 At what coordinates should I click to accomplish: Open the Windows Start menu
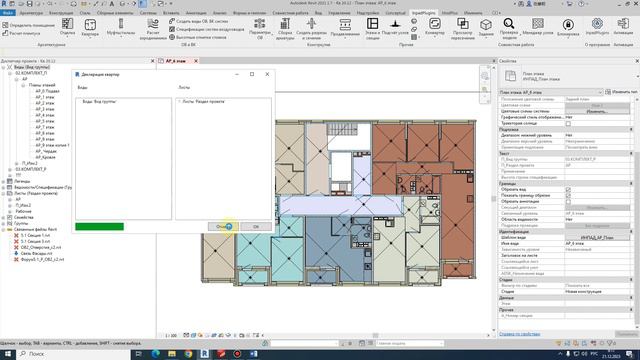click(x=8, y=353)
